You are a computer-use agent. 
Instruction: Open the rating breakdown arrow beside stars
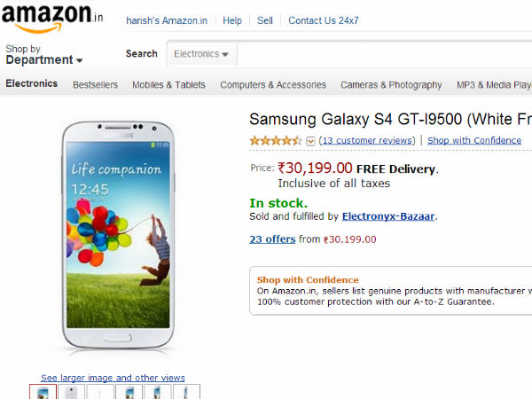(x=311, y=141)
